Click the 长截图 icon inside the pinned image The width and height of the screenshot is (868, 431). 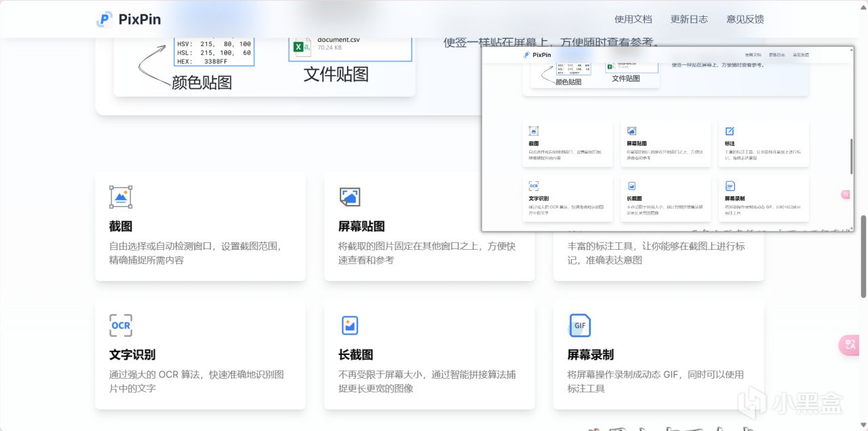[631, 186]
